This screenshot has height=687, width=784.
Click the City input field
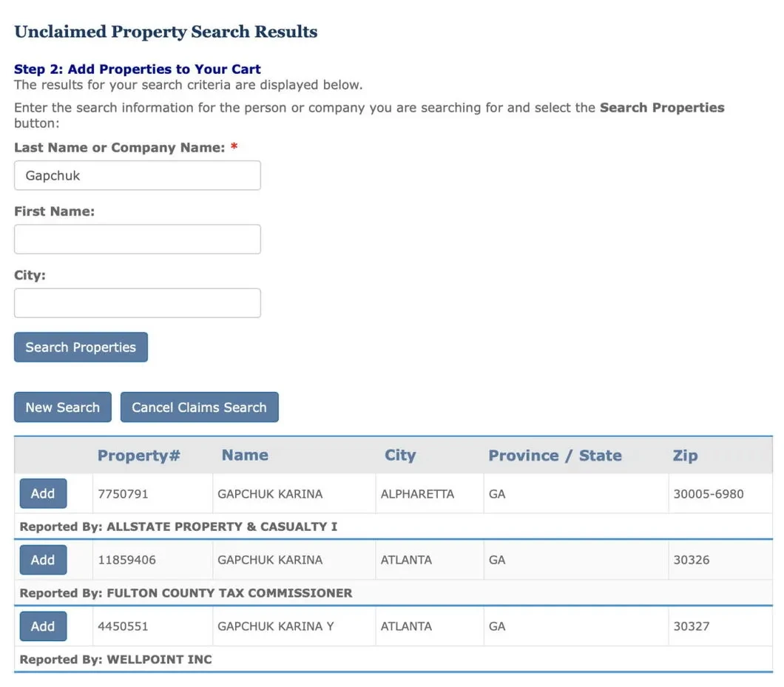click(x=137, y=302)
